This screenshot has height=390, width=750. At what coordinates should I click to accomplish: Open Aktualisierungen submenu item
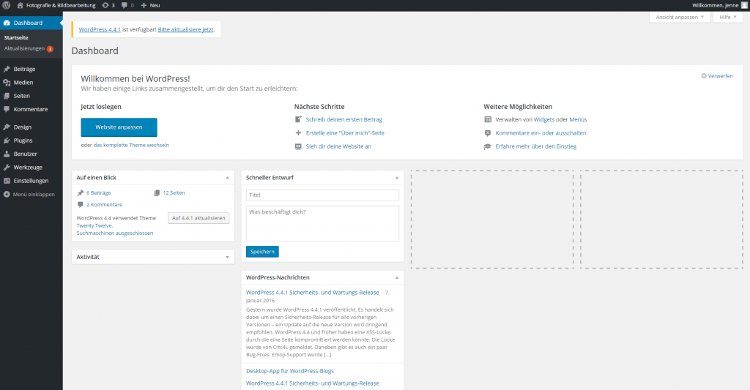[x=24, y=48]
